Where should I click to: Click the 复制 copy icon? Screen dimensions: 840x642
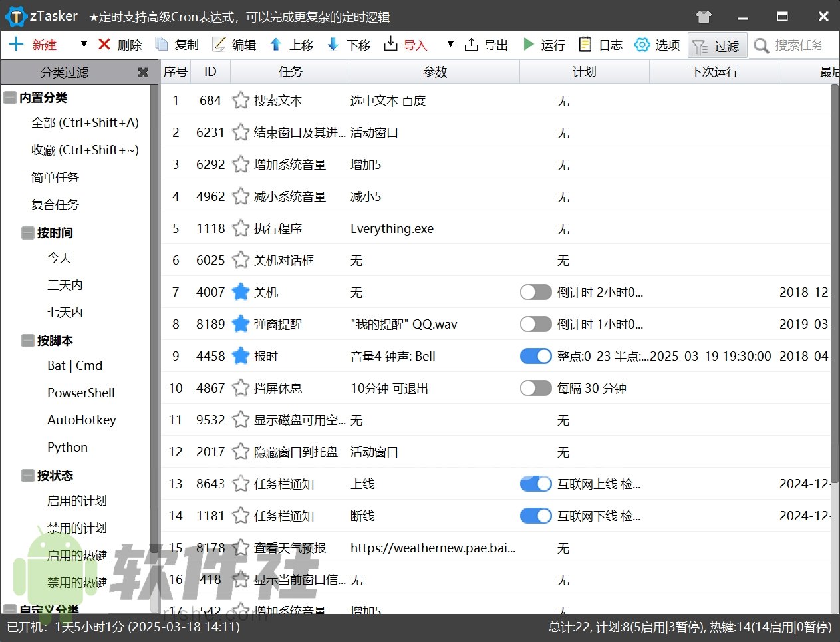point(160,45)
